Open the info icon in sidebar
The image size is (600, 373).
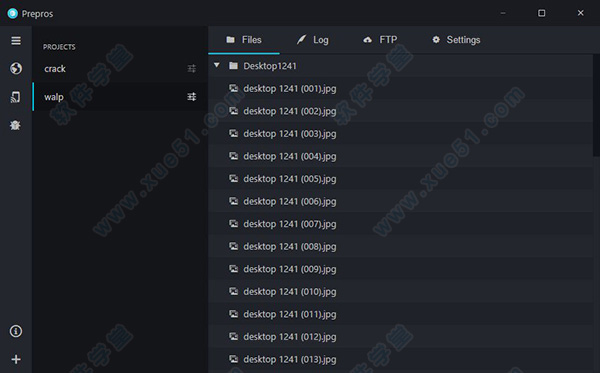[x=16, y=331]
